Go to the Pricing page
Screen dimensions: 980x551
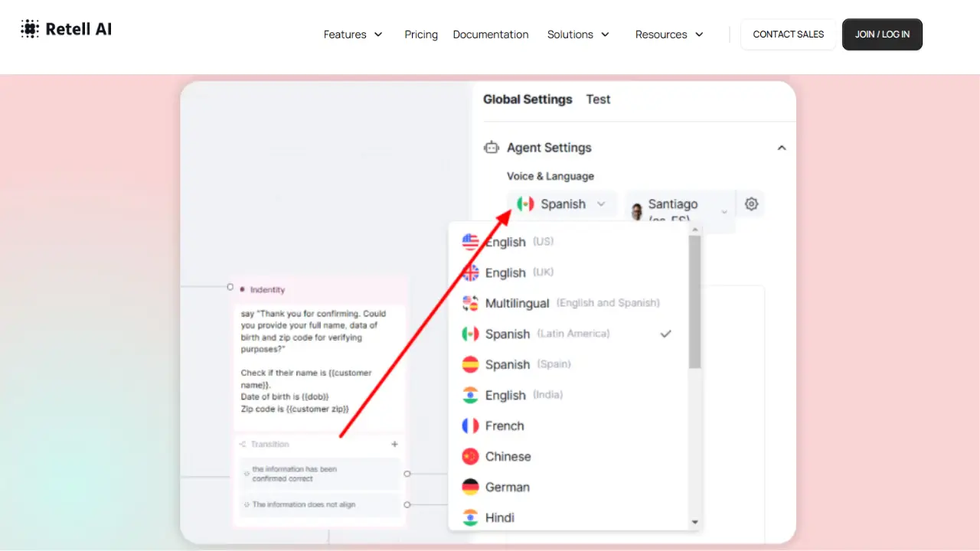[421, 34]
